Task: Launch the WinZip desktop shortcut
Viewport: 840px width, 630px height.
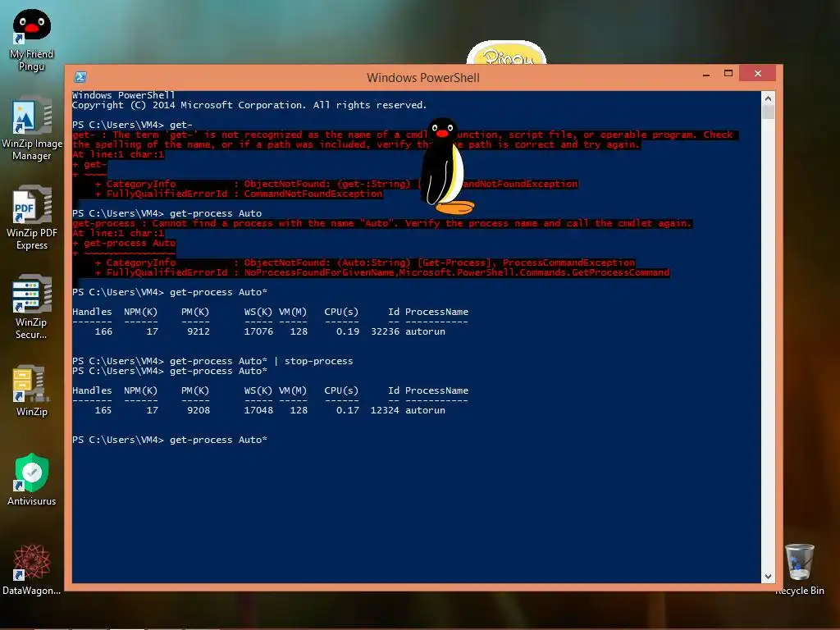Action: pyautogui.click(x=32, y=391)
